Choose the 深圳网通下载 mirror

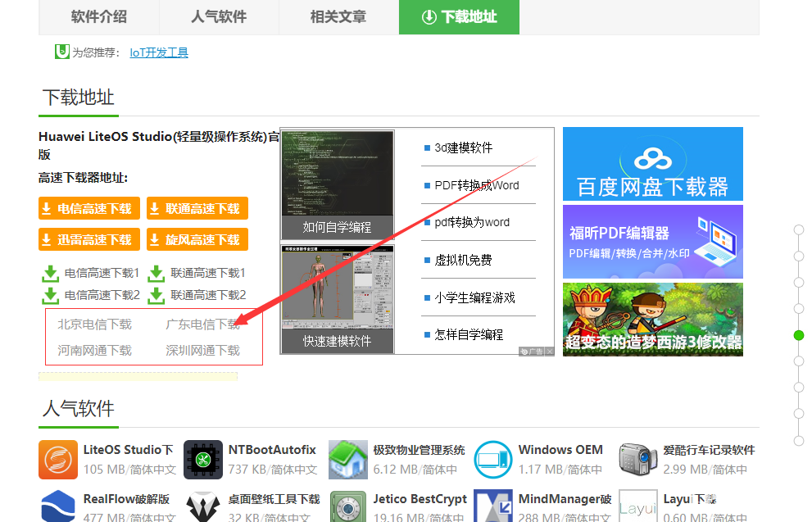point(202,351)
